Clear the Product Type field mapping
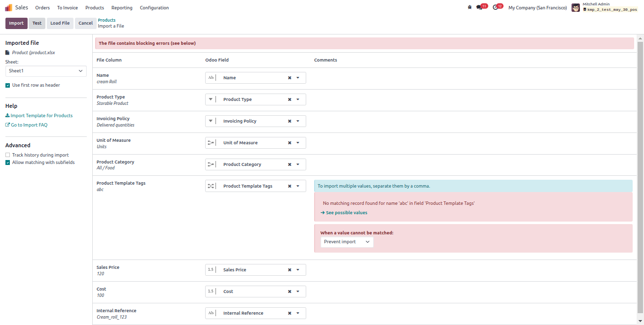Viewport: 644px width, 325px height. 290,99
